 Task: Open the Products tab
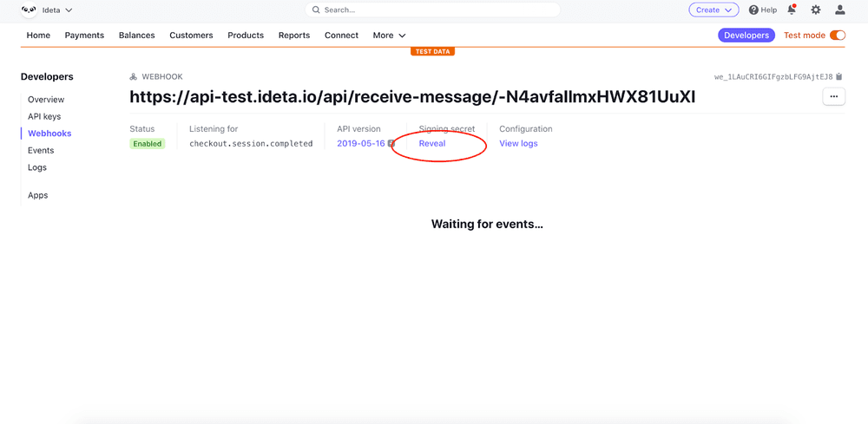pos(246,36)
